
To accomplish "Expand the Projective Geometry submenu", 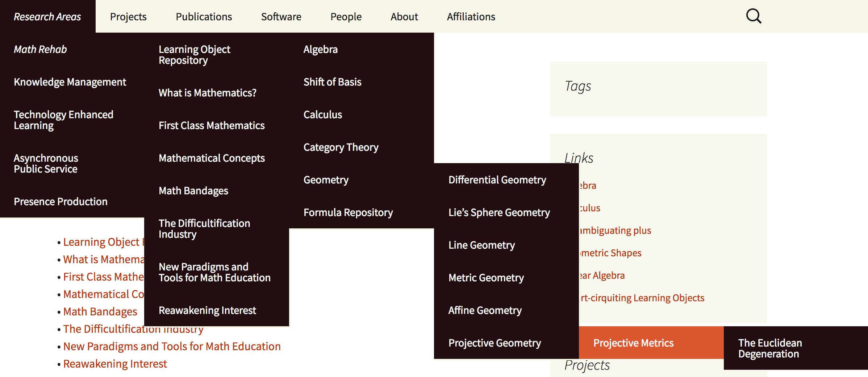I will 494,343.
